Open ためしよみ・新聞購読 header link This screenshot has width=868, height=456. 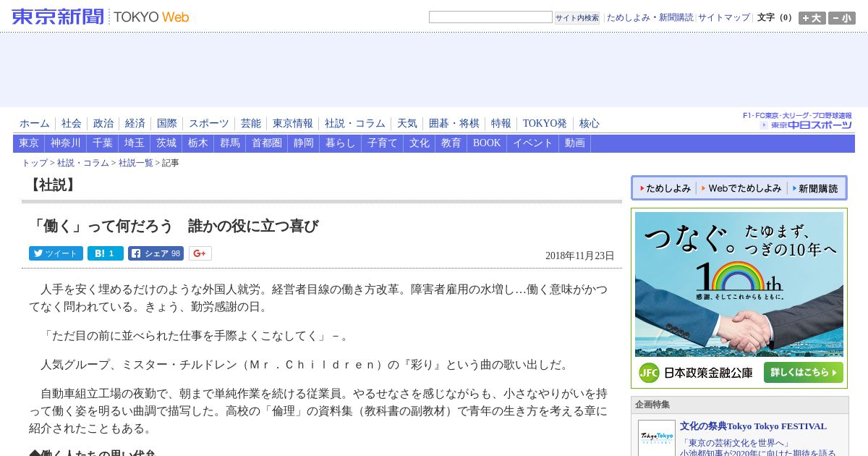tap(650, 17)
